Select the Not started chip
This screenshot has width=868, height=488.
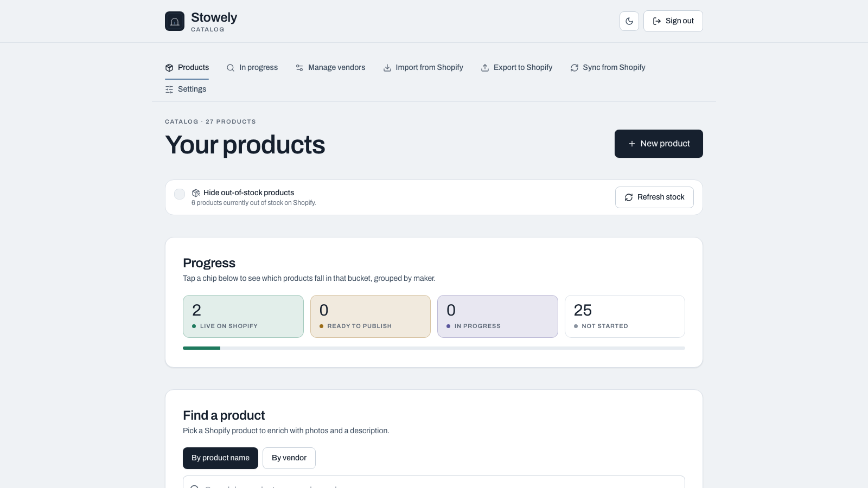pos(625,317)
